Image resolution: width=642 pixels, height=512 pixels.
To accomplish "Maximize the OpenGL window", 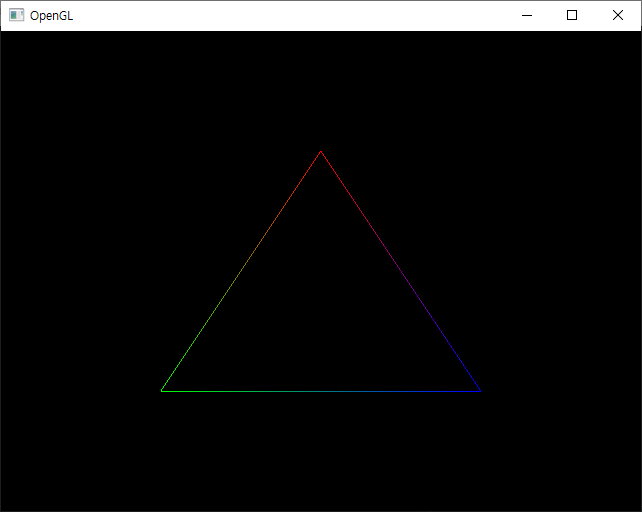I will tap(572, 16).
